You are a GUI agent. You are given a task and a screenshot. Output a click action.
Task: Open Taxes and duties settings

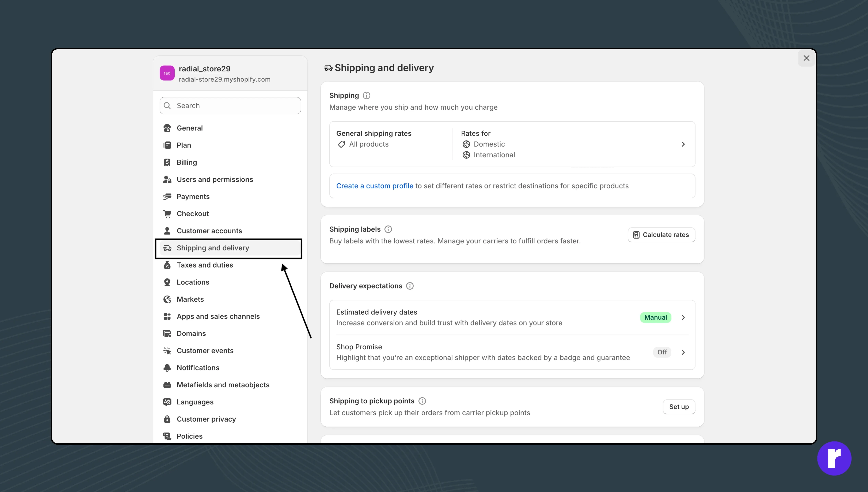click(204, 265)
